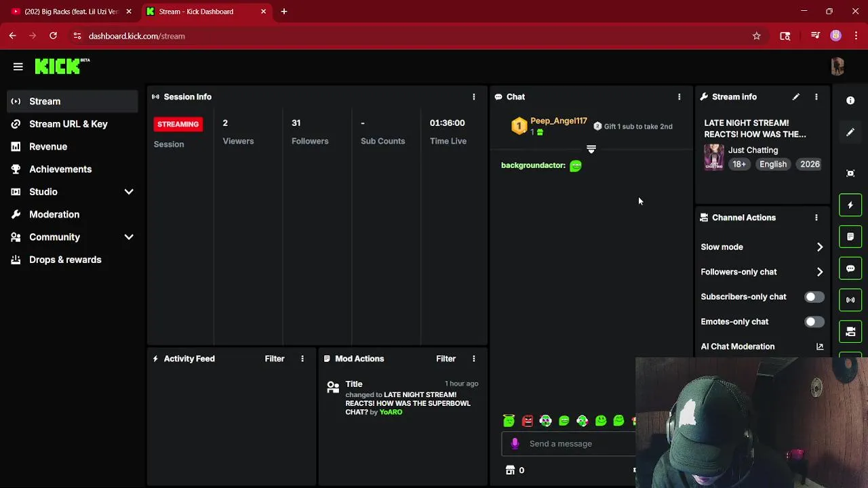The width and height of the screenshot is (868, 488).
Task: Open Stream info options menu
Action: coord(816,97)
